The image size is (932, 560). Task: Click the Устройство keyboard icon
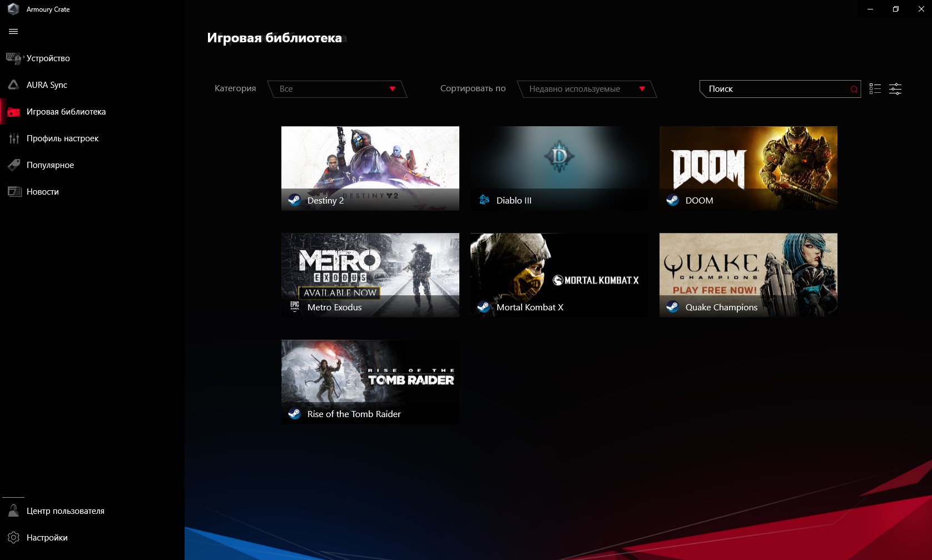14,58
